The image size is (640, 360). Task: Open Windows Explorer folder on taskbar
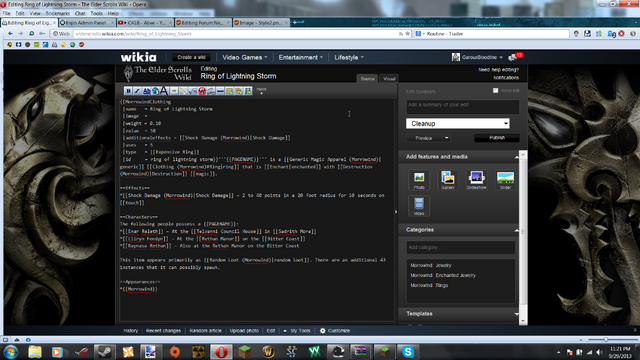35,351
